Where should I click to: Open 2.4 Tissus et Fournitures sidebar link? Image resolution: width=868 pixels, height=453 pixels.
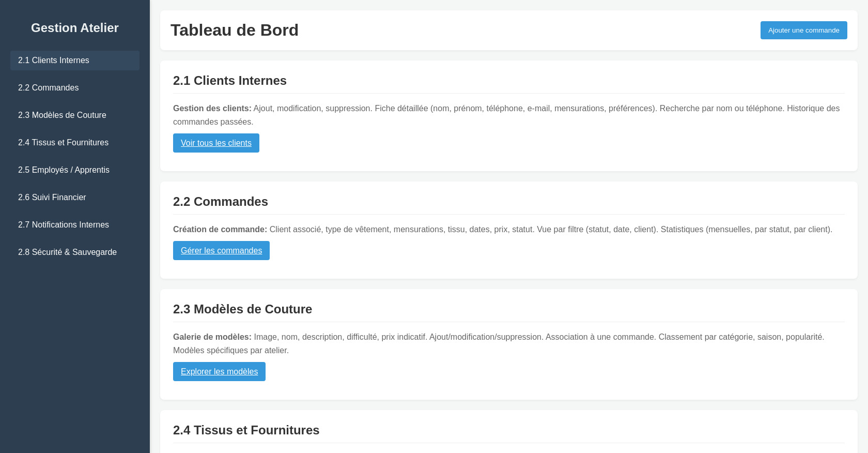click(x=63, y=143)
